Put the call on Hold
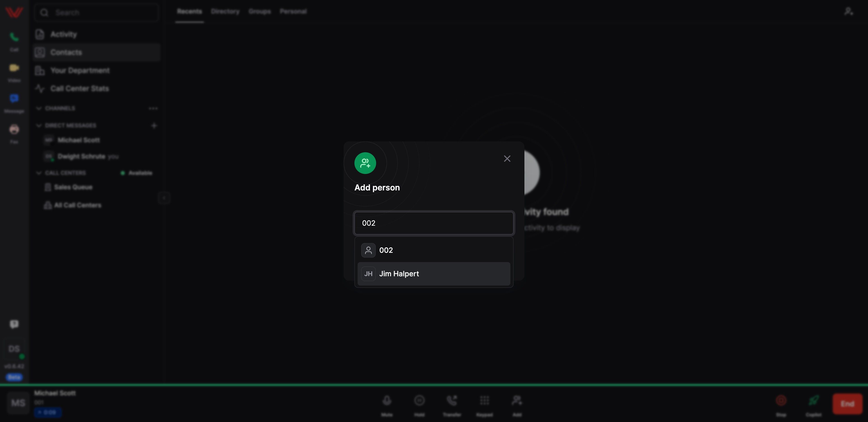Screen dimensions: 868x422 click(419, 401)
